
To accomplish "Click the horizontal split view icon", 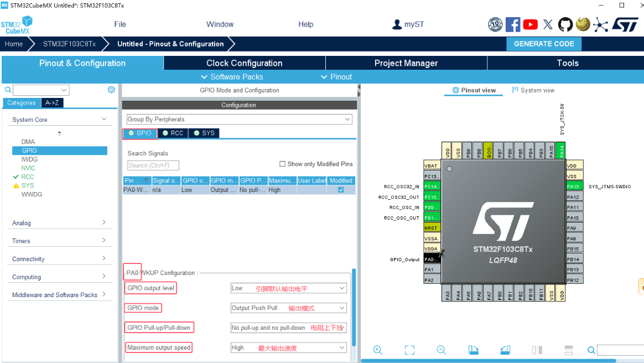I will point(568,350).
